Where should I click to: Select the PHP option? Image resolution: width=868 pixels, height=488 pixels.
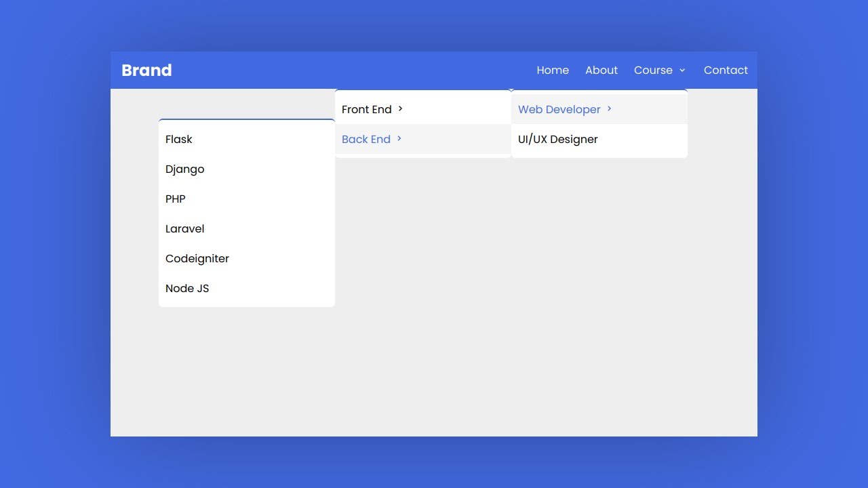(247, 199)
